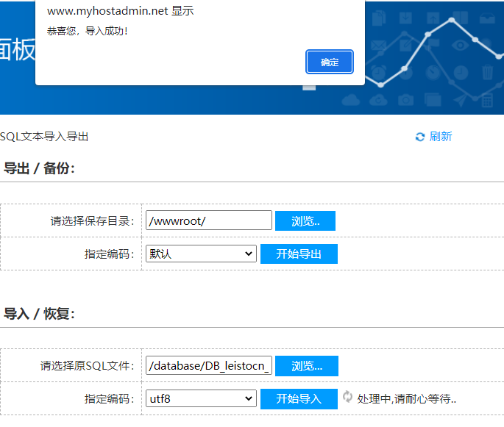Click the alarm clock icon in the banner

(x=380, y=72)
